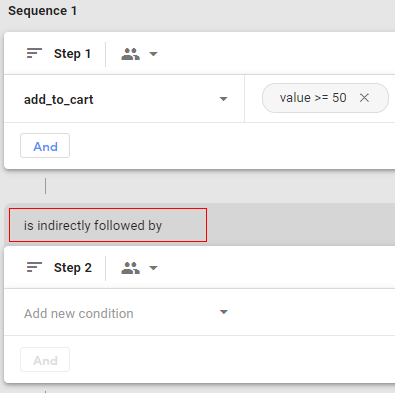Screen dimensions: 395x393
Task: Click gray bar beside 'is indirectly followed by'
Action: click(301, 225)
